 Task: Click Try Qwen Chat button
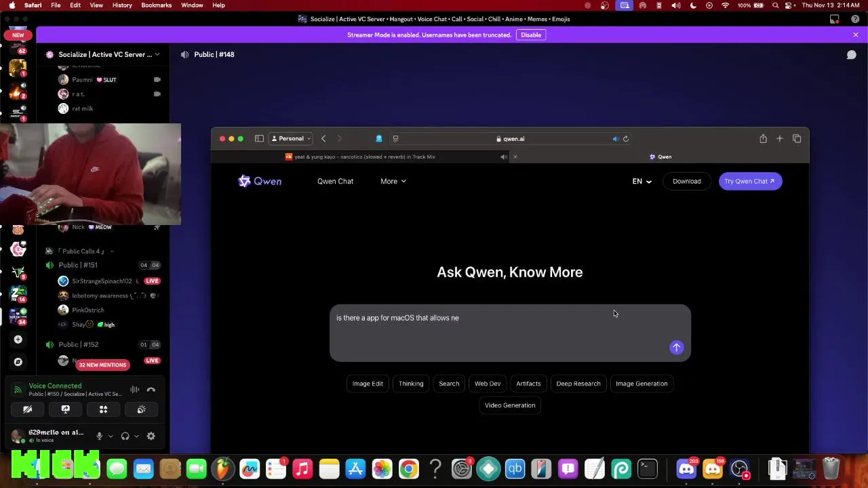(x=750, y=181)
